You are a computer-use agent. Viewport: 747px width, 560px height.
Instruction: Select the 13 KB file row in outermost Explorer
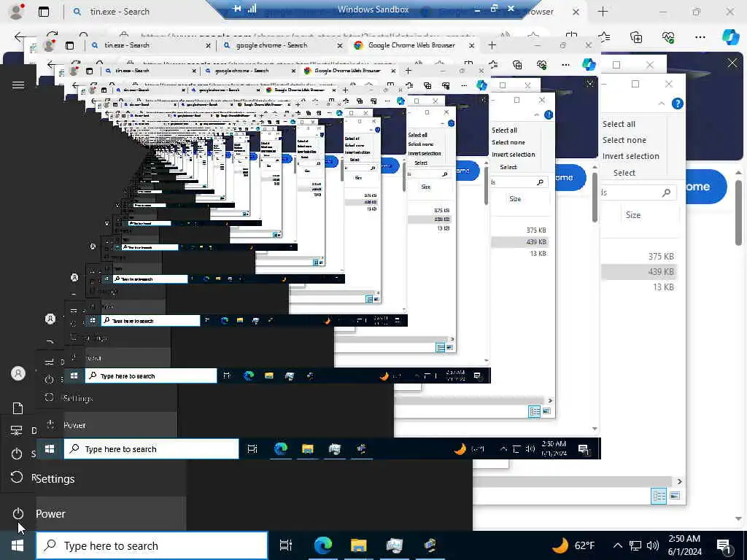tap(639, 287)
